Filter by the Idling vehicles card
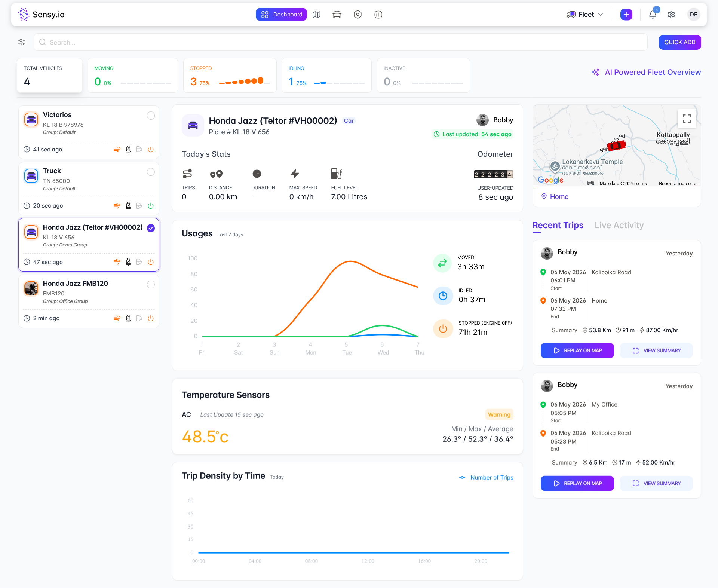Image resolution: width=718 pixels, height=588 pixels. pos(326,75)
